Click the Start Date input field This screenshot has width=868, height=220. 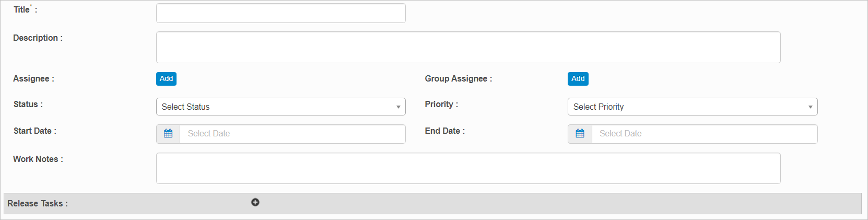292,134
